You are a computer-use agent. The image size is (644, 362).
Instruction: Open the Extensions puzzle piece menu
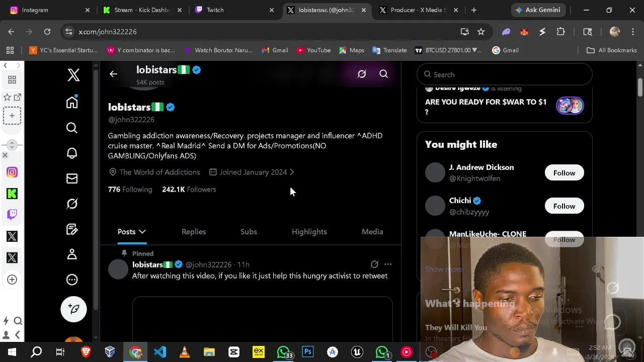[x=560, y=32]
